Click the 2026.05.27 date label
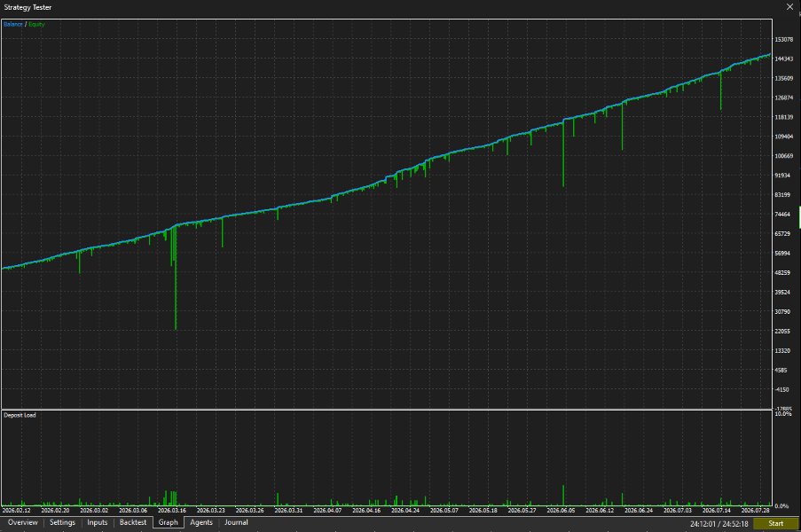The height and width of the screenshot is (532, 801). (x=522, y=510)
